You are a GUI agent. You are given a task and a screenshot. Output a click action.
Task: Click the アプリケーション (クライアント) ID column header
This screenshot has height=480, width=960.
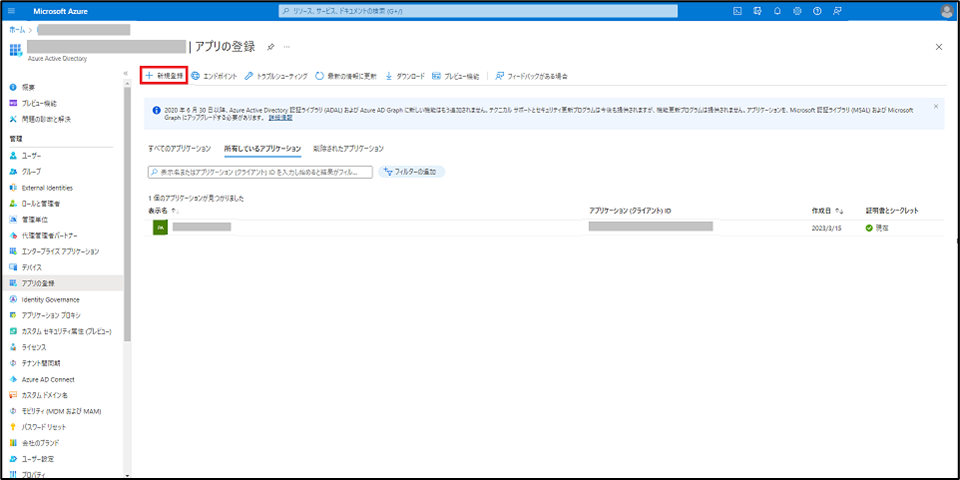630,211
